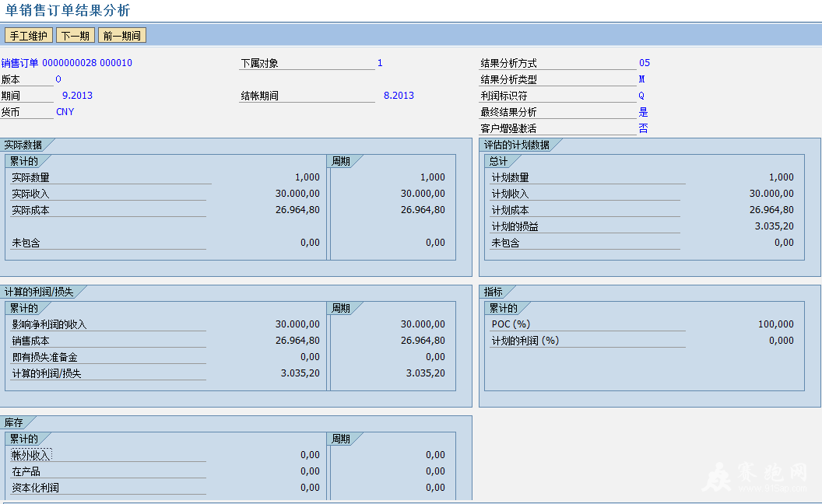Click the 资本化利润 row label
The image size is (822, 504).
(x=35, y=488)
